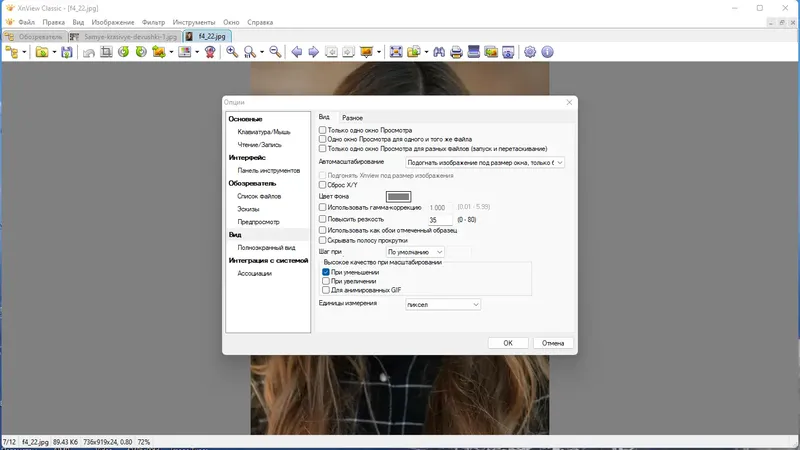This screenshot has width=800, height=450.
Task: Click the batch convert icon
Action: click(414, 52)
